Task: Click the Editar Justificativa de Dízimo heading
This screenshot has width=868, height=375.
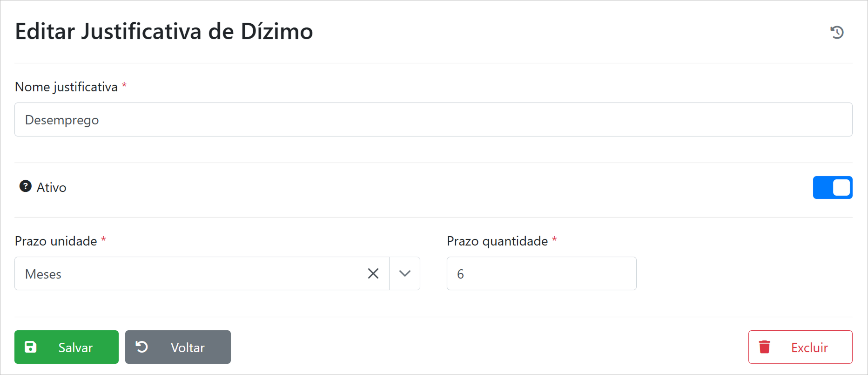Action: pyautogui.click(x=164, y=32)
